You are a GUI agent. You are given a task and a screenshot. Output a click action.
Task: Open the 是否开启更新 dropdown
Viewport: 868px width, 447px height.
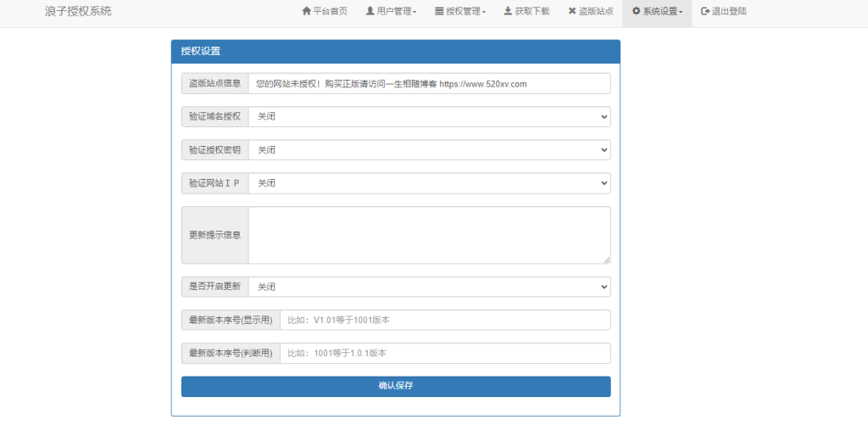click(x=429, y=287)
